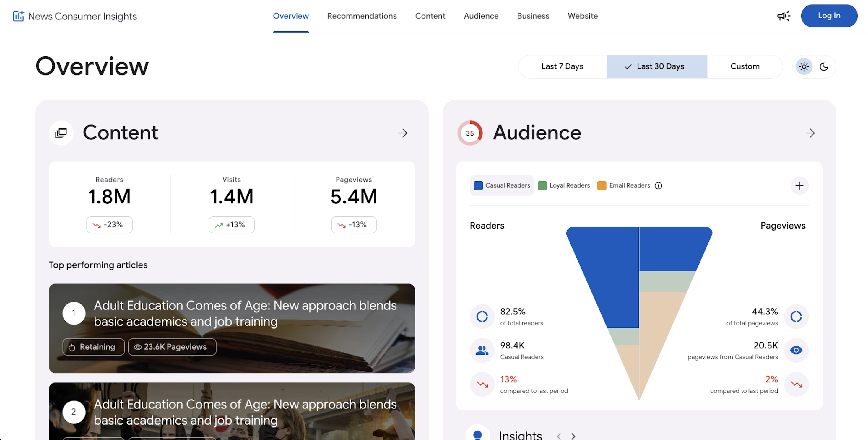The width and height of the screenshot is (868, 440).
Task: Click the Log In button
Action: (x=829, y=16)
